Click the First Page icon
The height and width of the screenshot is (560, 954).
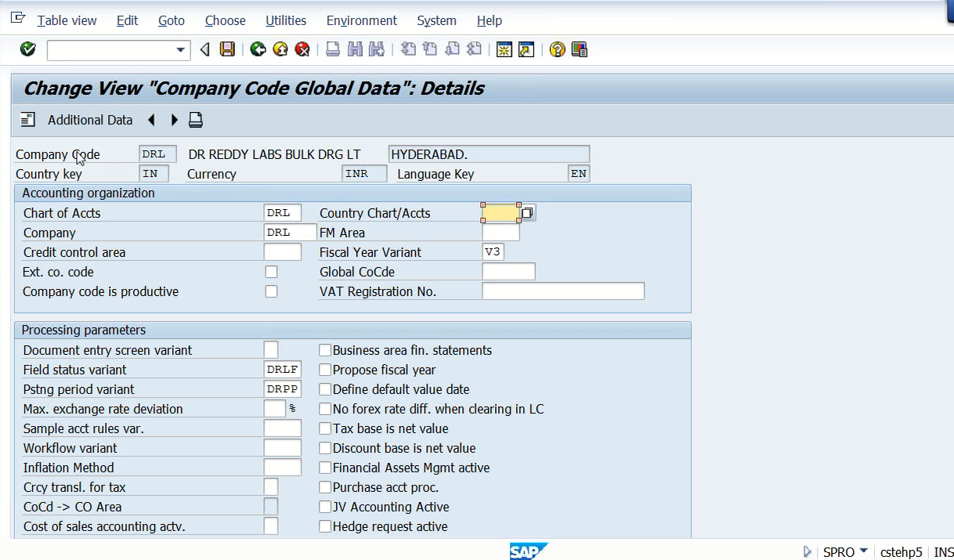[408, 50]
